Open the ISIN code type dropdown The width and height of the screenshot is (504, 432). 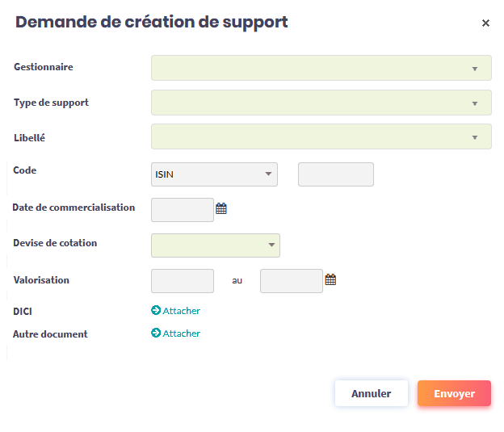(x=214, y=174)
